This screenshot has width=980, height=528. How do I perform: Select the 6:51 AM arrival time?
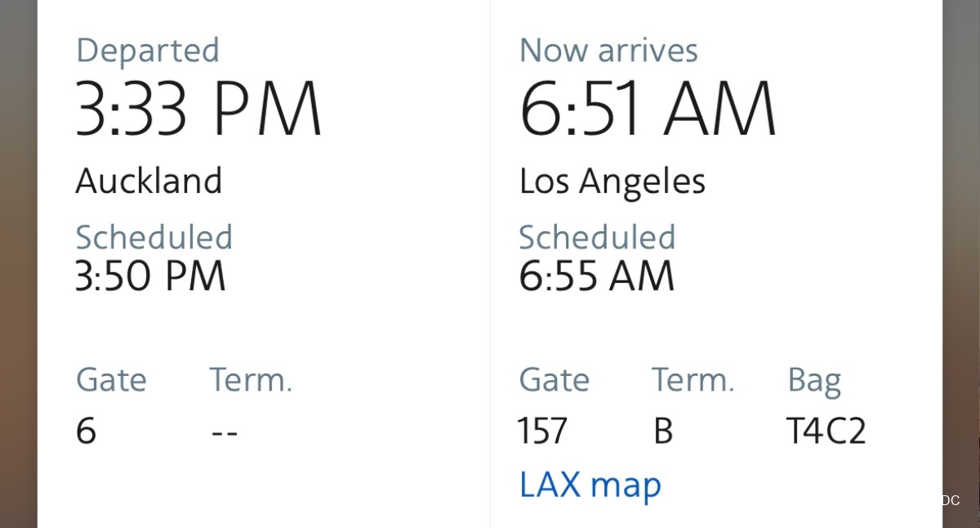[648, 110]
